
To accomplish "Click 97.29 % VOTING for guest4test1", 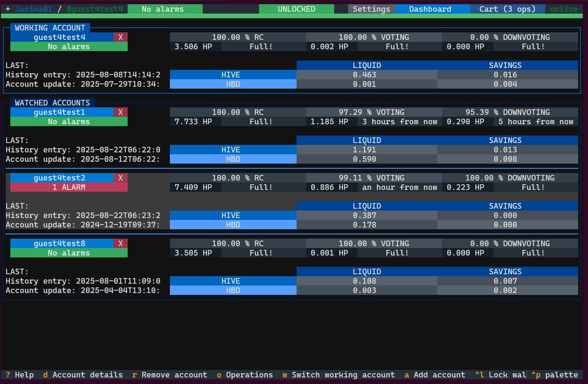I will tap(374, 112).
